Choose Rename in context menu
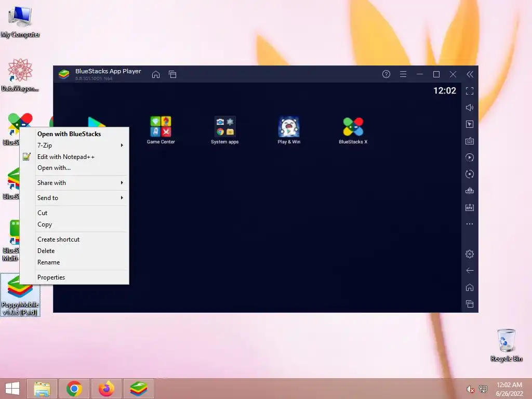 click(75, 262)
